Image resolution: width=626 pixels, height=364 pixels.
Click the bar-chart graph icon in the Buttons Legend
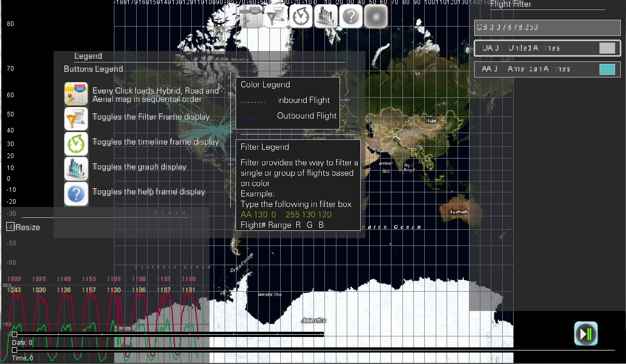pyautogui.click(x=76, y=168)
